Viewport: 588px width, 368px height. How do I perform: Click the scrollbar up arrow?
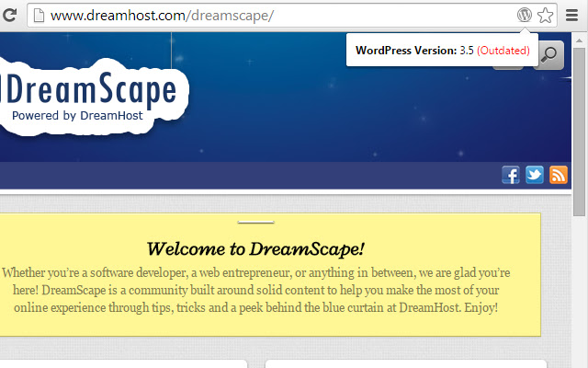point(579,40)
